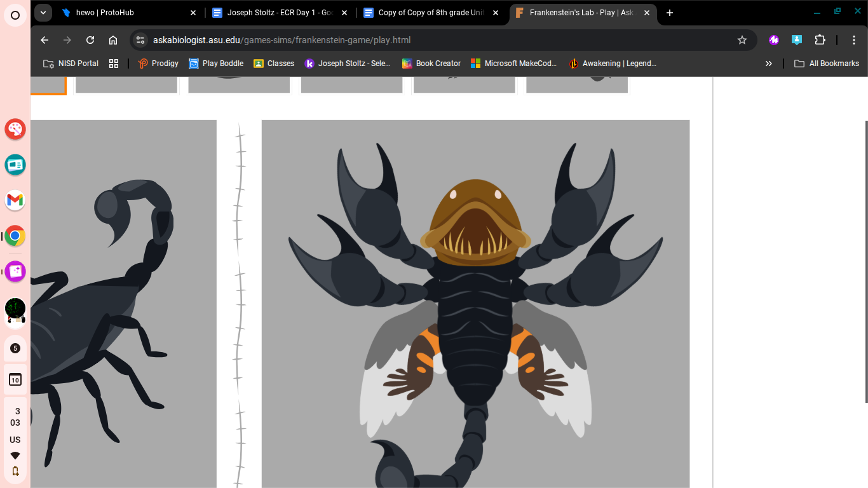Viewport: 868px width, 488px height.
Task: Launch Chrome from the shelf
Action: (15, 236)
